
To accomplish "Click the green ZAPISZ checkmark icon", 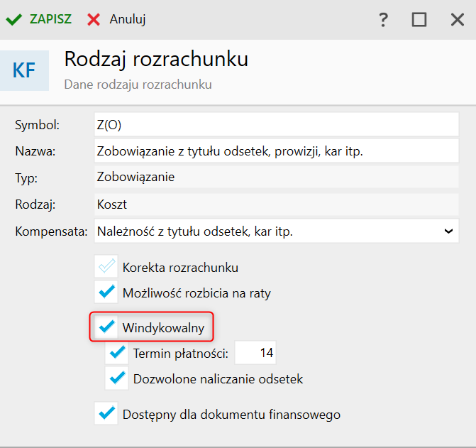I will point(13,19).
